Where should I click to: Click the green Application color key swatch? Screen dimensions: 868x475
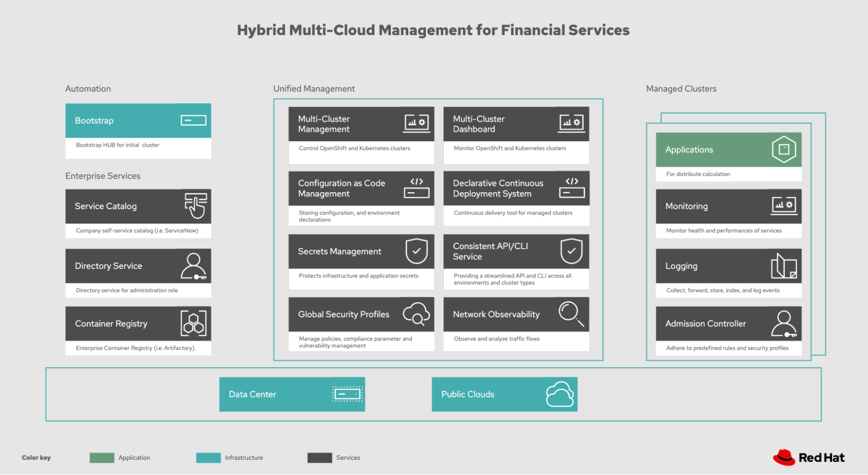102,458
